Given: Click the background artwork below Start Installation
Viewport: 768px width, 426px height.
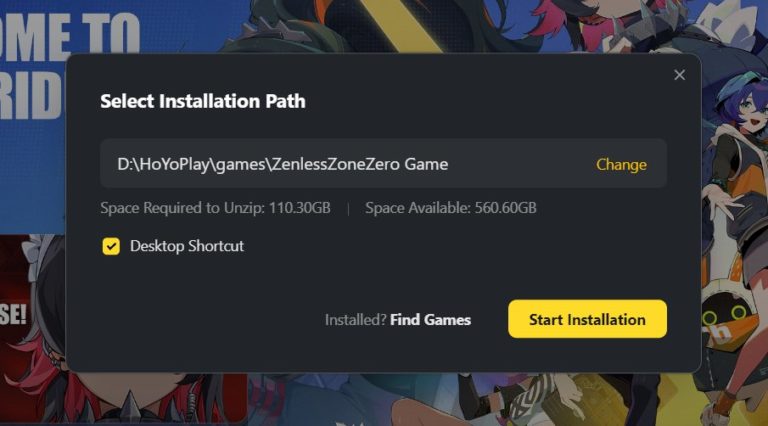Looking at the screenshot, I should pos(588,400).
